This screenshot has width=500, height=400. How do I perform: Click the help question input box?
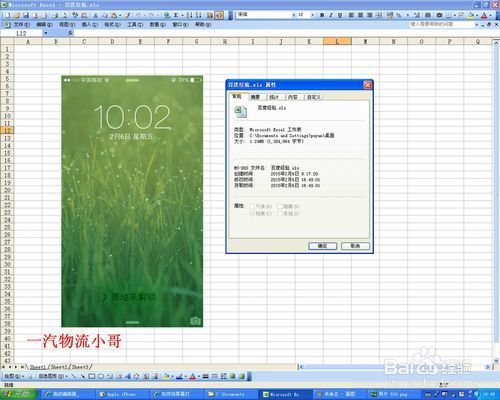(442, 24)
